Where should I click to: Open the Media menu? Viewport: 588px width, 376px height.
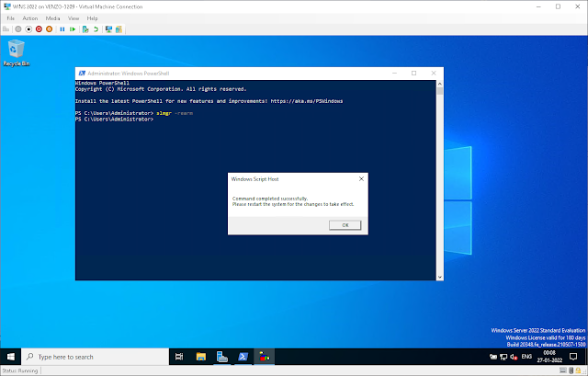53,18
